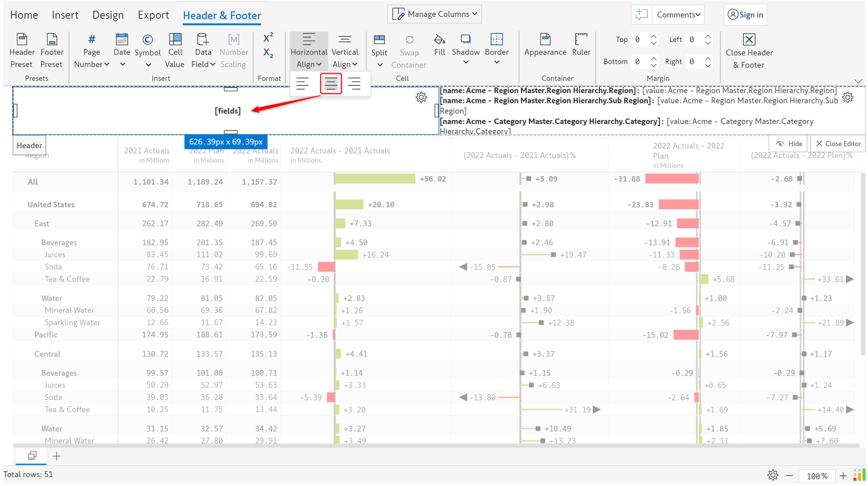This screenshot has height=486, width=868.
Task: Select right horizontal alignment option
Action: coord(354,83)
